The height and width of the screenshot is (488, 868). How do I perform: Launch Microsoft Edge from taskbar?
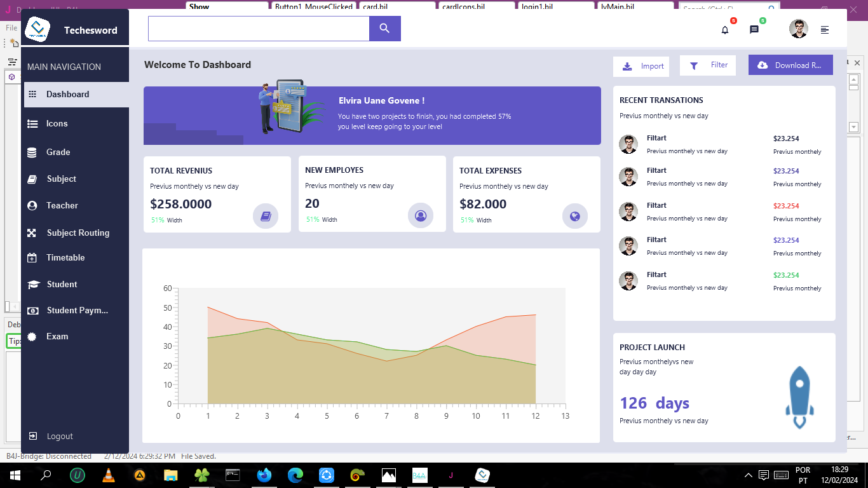tap(295, 475)
